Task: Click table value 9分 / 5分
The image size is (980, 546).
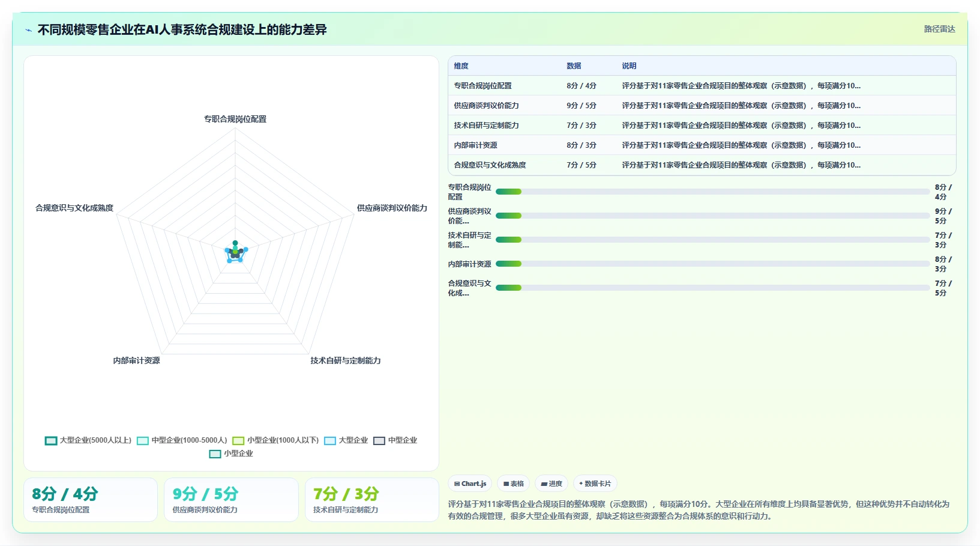Action: [x=582, y=106]
